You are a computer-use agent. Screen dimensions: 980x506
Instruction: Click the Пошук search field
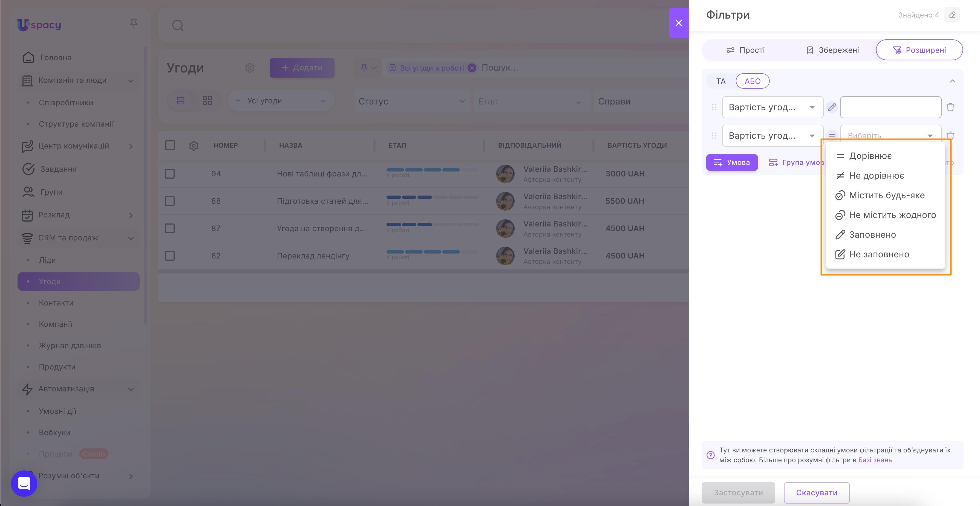[500, 68]
